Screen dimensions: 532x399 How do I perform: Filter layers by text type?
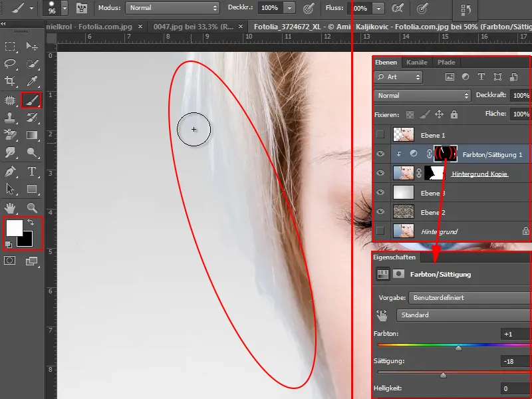481,77
